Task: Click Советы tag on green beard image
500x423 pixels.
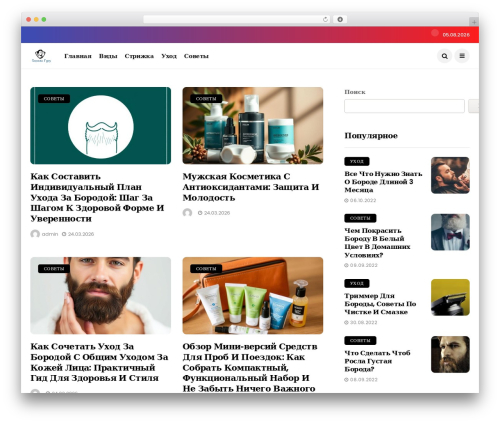Action: 54,99
